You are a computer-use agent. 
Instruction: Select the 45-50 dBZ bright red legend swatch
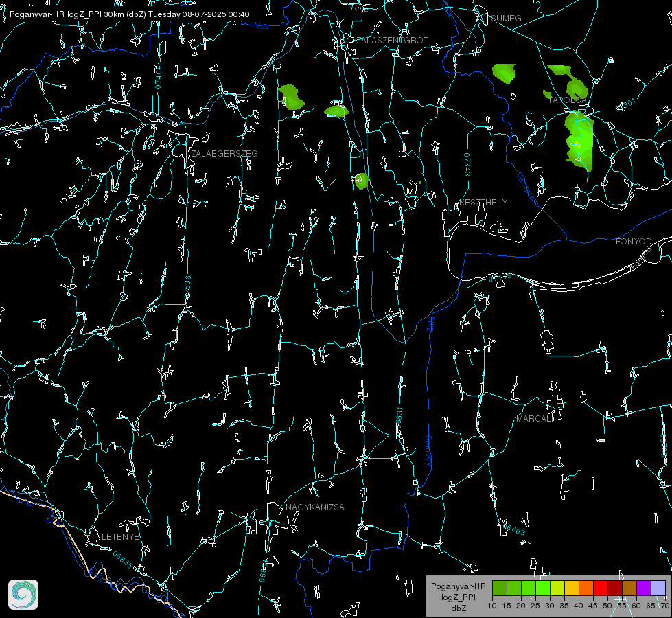[x=601, y=588]
